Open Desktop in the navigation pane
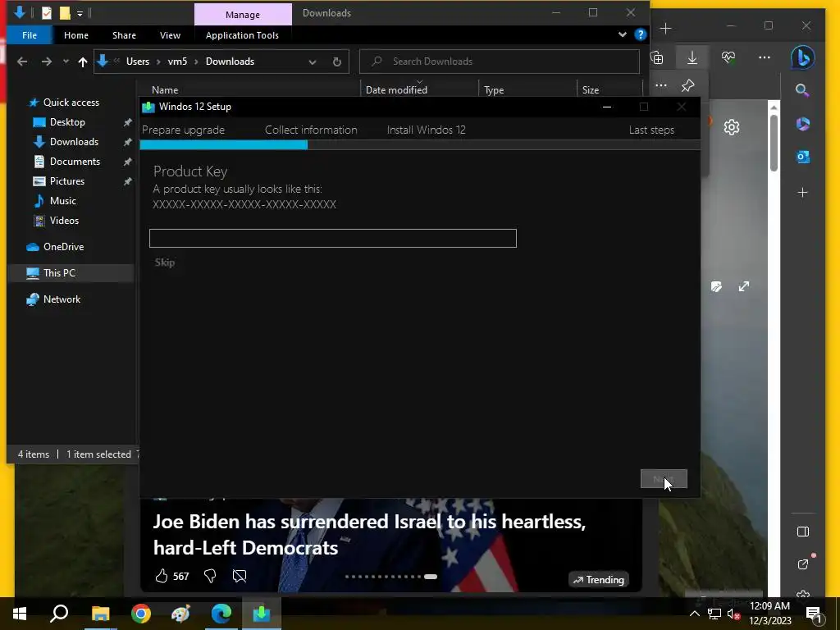Image resolution: width=840 pixels, height=630 pixels. pyautogui.click(x=67, y=122)
